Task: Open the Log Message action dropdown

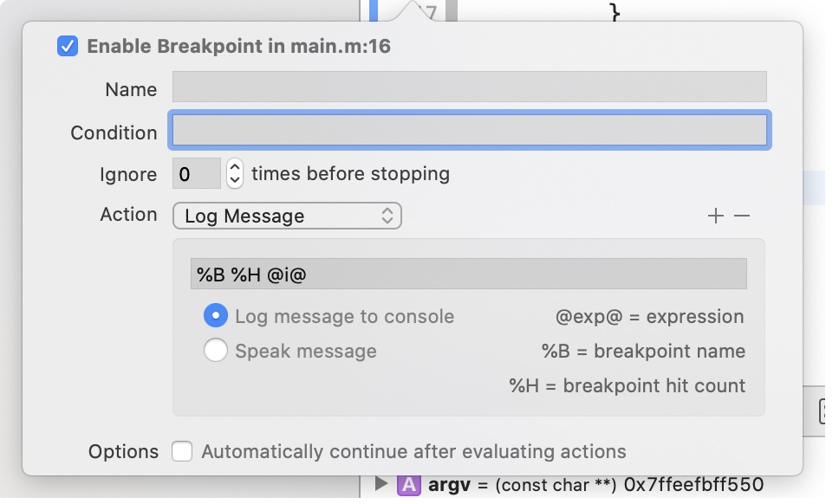Action: [x=287, y=216]
